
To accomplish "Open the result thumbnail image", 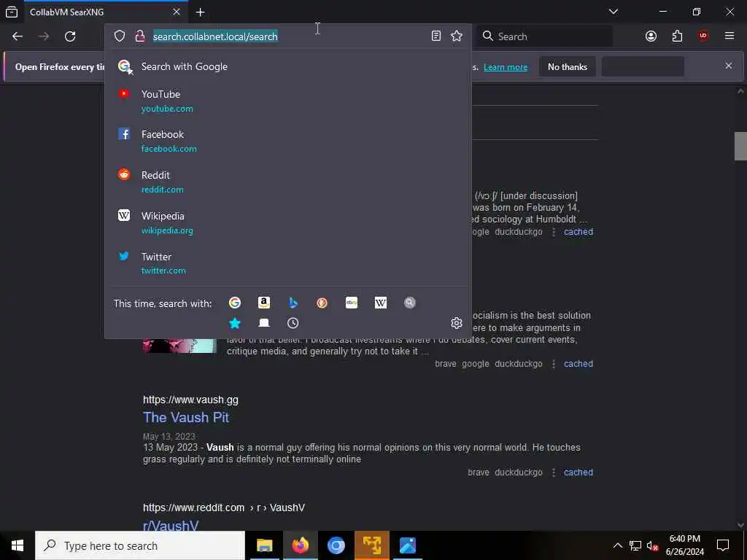I will pos(179,346).
